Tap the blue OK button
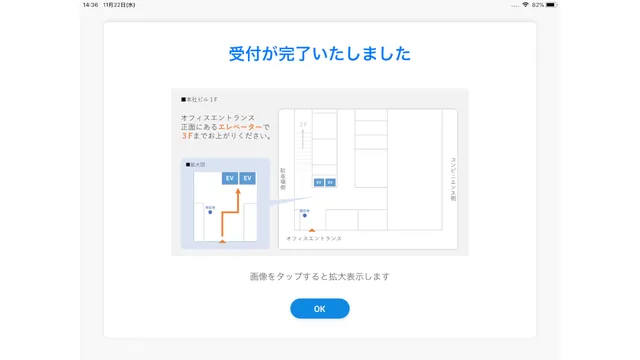Image resolution: width=640 pixels, height=360 pixels. coord(320,309)
